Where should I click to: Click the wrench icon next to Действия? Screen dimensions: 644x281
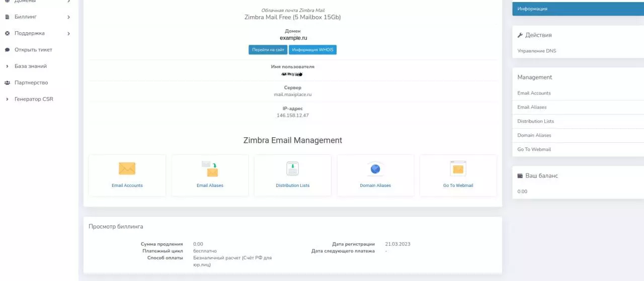pyautogui.click(x=520, y=35)
